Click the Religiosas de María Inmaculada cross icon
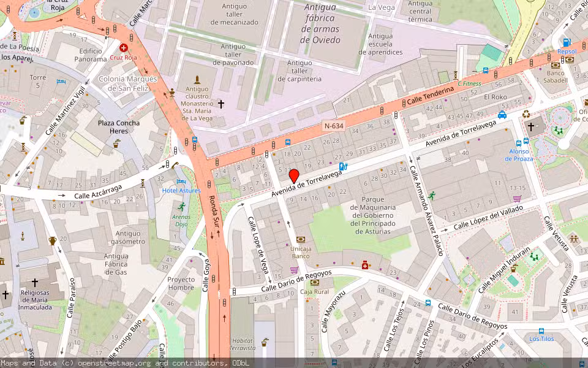 click(x=34, y=282)
